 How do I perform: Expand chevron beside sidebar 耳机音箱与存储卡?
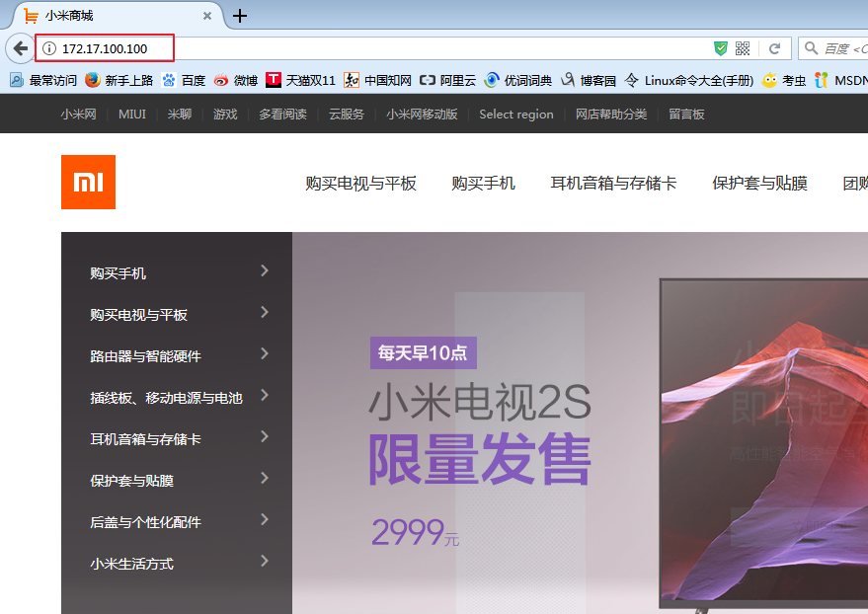pos(265,436)
